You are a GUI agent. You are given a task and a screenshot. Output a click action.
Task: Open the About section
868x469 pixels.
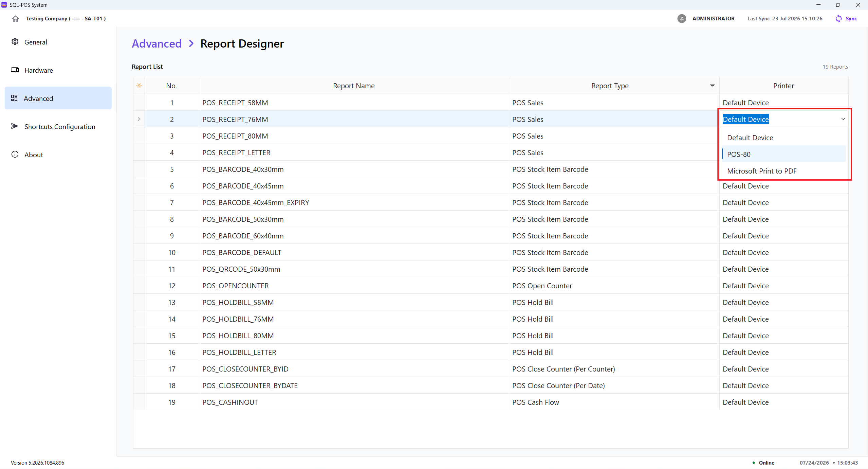point(58,155)
